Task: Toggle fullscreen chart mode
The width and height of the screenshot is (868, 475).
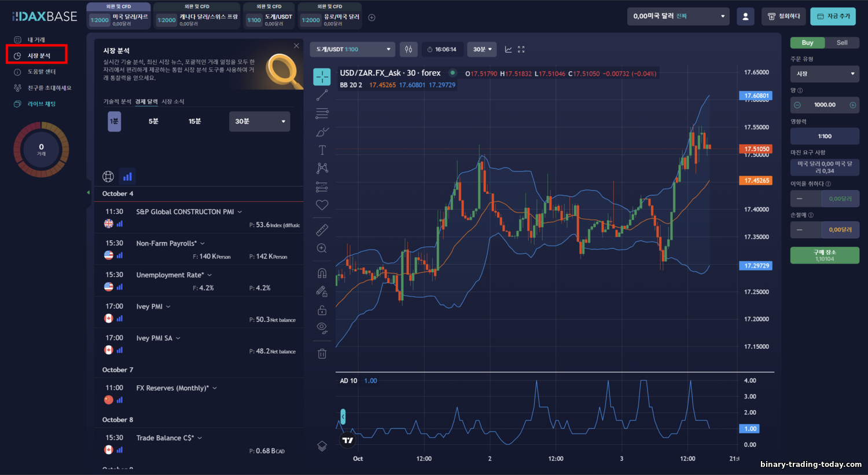Action: pyautogui.click(x=521, y=49)
